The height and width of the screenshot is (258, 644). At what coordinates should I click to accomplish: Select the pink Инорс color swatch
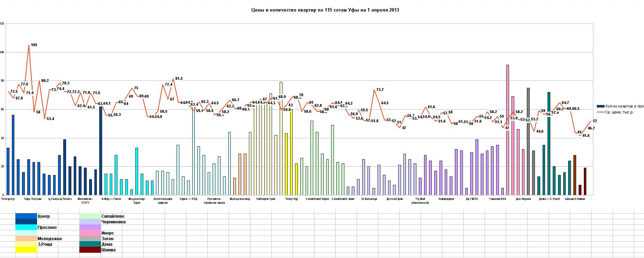(90, 233)
